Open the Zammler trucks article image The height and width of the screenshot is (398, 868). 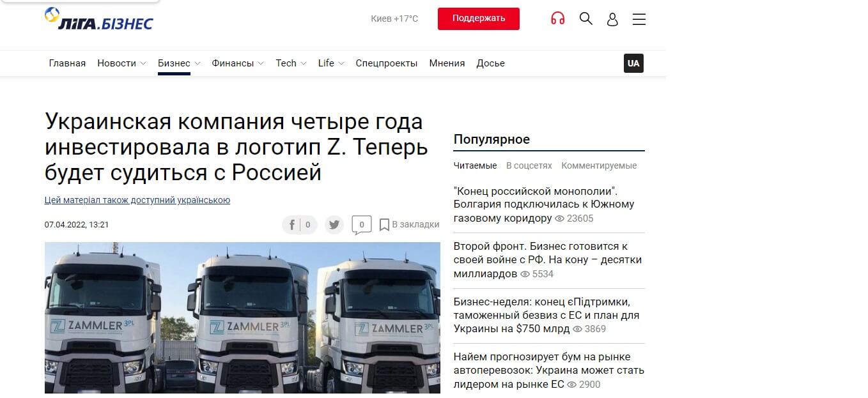[242, 318]
